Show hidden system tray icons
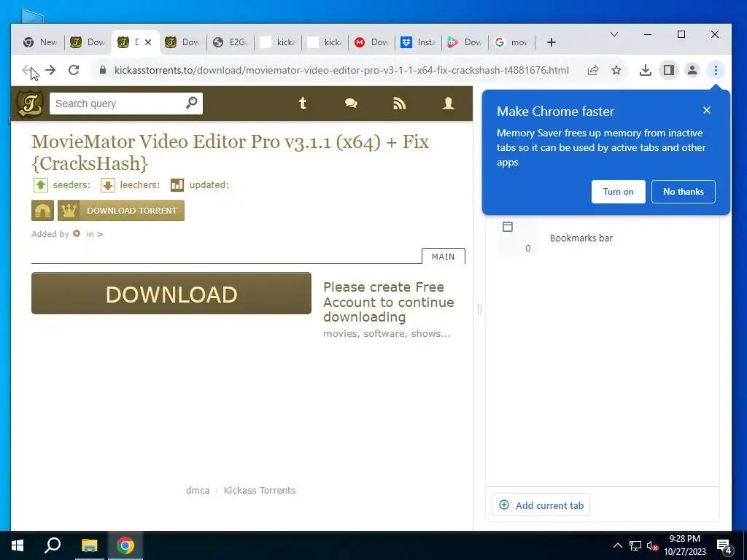 617,545
